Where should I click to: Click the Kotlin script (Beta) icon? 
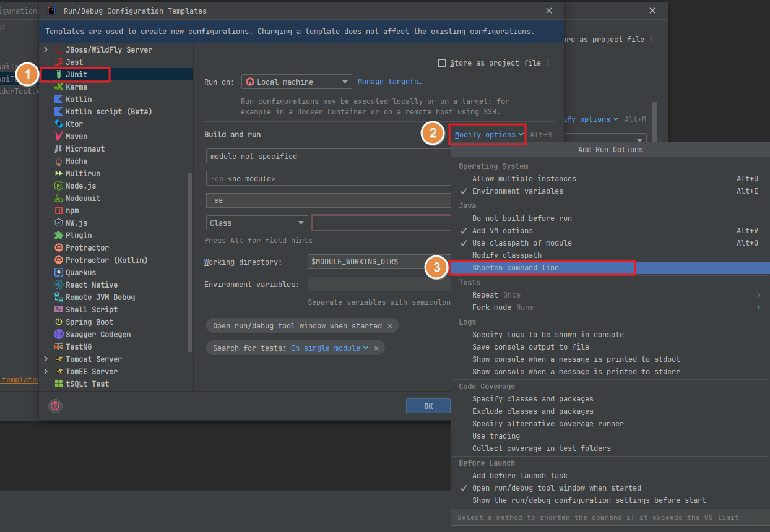[58, 111]
